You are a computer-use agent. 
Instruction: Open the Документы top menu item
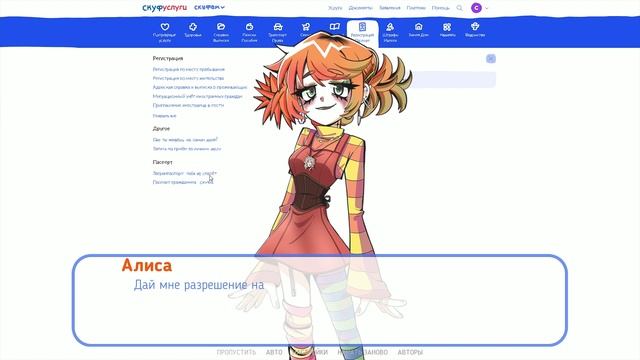point(360,8)
